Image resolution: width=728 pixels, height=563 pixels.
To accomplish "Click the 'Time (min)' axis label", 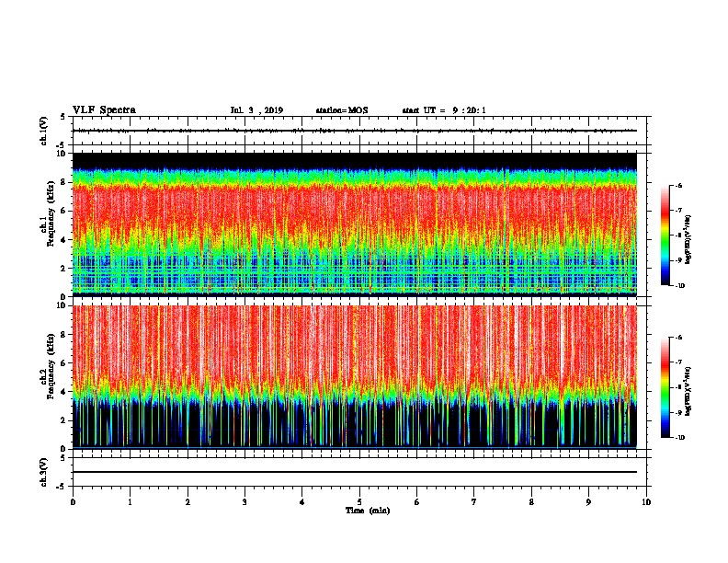I will (368, 511).
